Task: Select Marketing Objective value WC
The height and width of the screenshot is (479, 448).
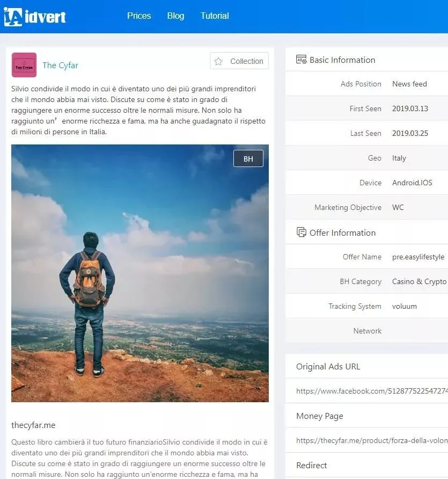Action: tap(398, 207)
